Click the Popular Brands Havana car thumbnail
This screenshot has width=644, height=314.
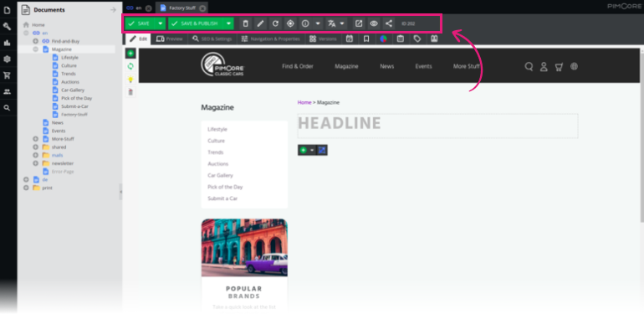(244, 247)
